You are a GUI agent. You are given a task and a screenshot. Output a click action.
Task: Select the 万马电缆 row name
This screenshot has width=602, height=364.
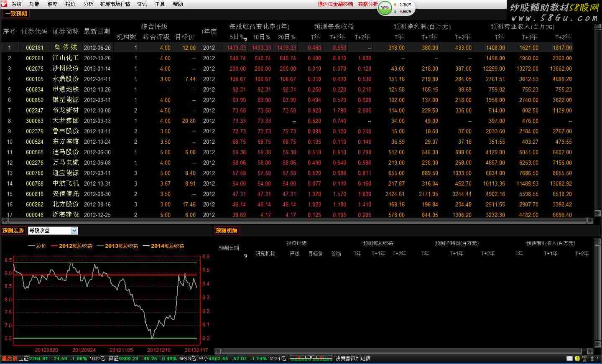[x=66, y=163]
